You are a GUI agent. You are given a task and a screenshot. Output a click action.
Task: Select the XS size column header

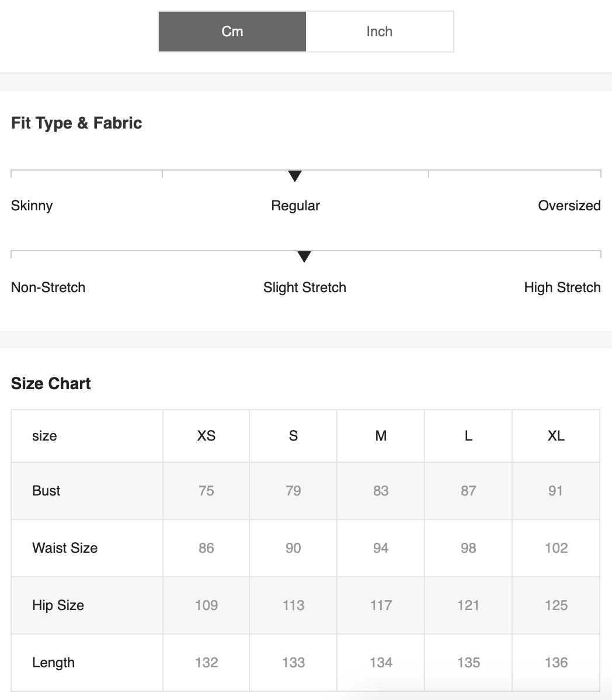[x=206, y=436]
